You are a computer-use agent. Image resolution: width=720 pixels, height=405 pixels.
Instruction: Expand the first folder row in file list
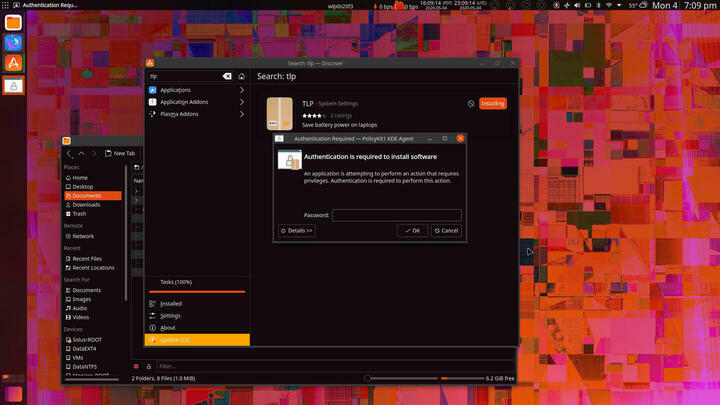coord(136,191)
